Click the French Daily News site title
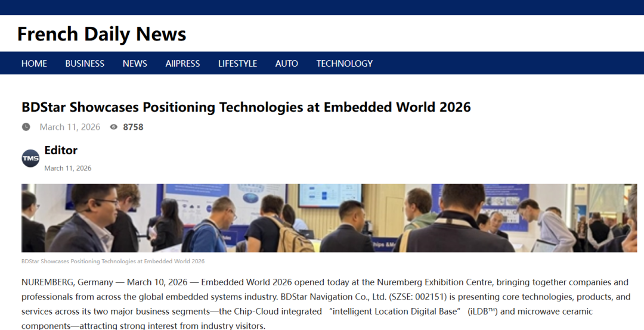 101,34
